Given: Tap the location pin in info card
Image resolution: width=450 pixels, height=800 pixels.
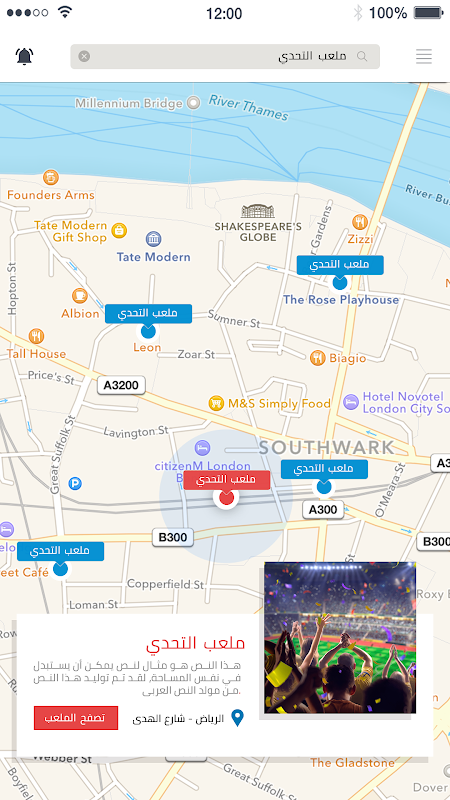Looking at the screenshot, I should tap(237, 718).
